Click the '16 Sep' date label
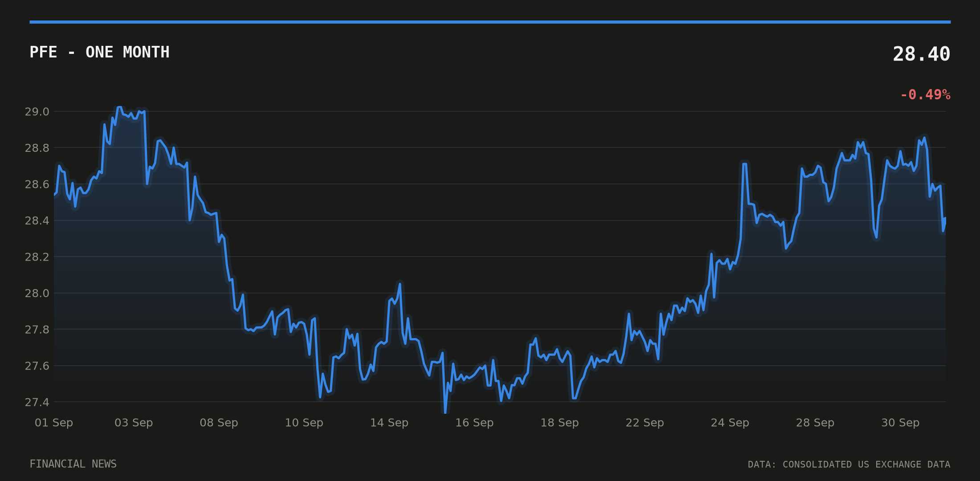Image resolution: width=980 pixels, height=481 pixels. pos(474,423)
